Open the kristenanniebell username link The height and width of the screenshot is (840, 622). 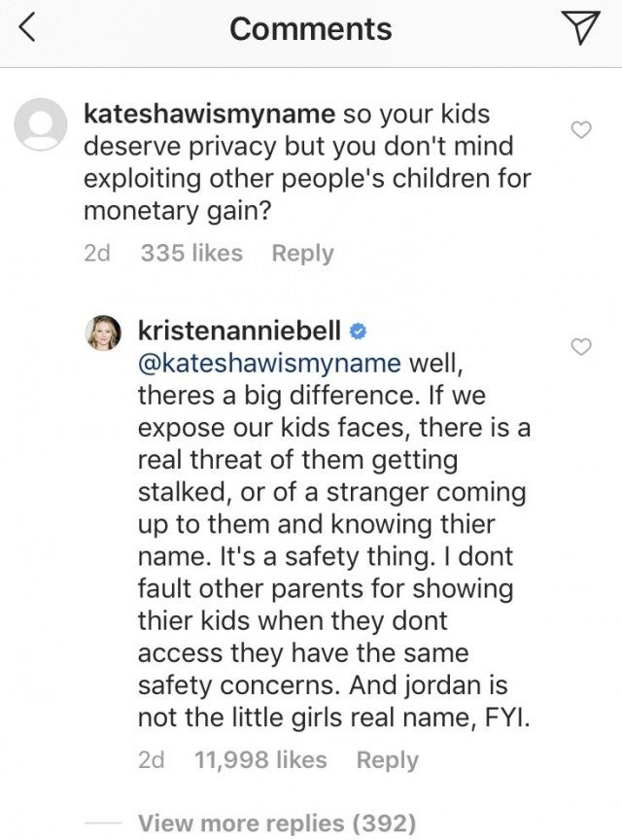[240, 332]
